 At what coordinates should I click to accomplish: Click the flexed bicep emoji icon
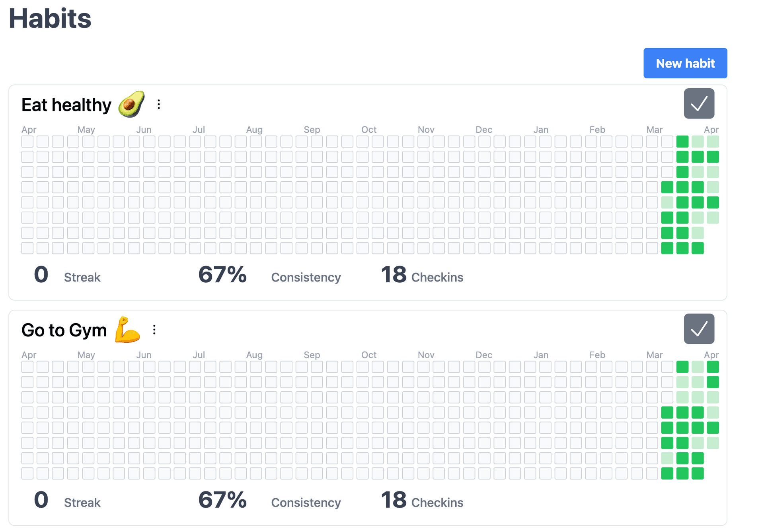(x=127, y=330)
